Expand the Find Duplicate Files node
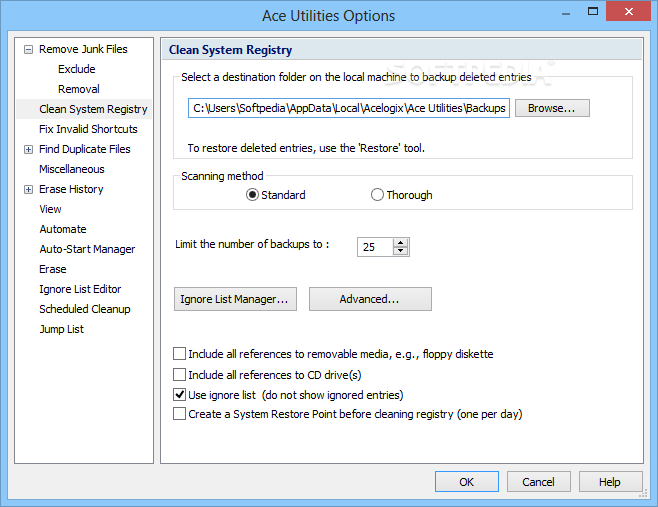 coord(28,149)
